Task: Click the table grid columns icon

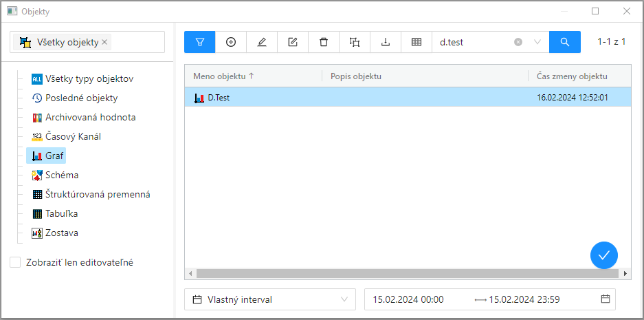Action: (x=417, y=42)
